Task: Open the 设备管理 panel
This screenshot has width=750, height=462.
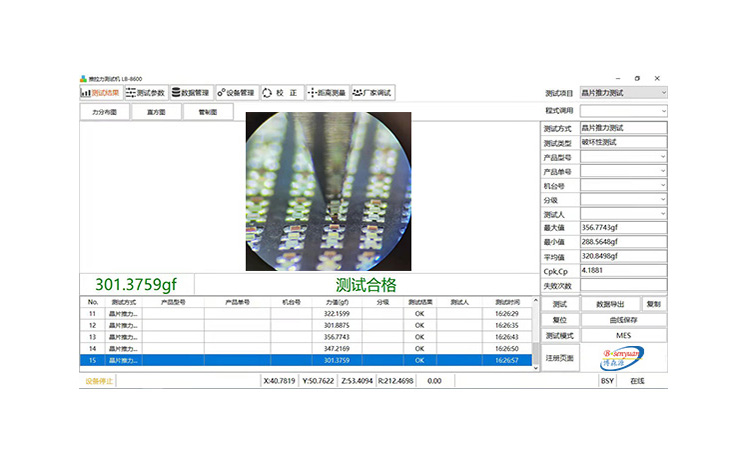Action: point(236,93)
